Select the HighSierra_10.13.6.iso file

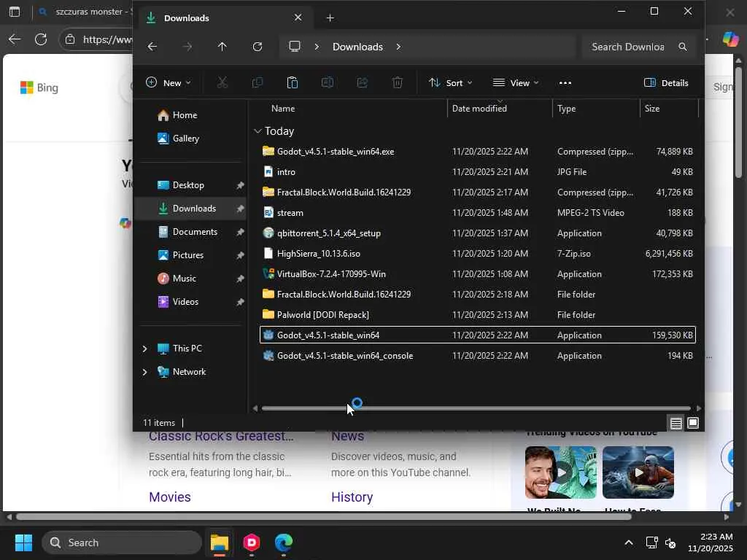coord(318,254)
